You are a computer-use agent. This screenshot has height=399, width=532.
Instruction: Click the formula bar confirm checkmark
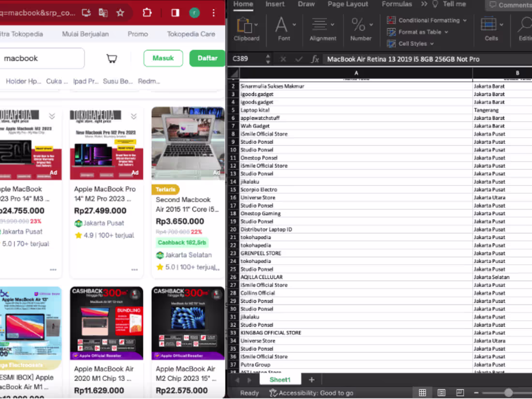coord(299,59)
